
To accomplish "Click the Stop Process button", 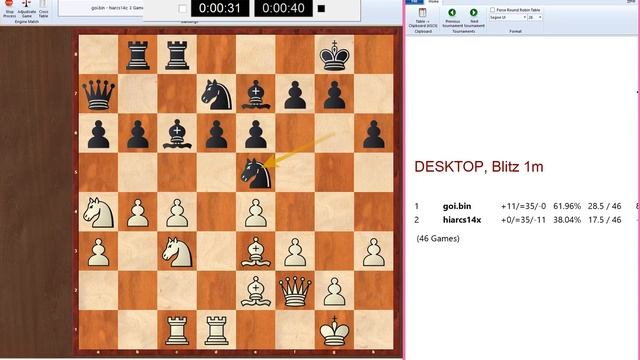I will (9, 8).
